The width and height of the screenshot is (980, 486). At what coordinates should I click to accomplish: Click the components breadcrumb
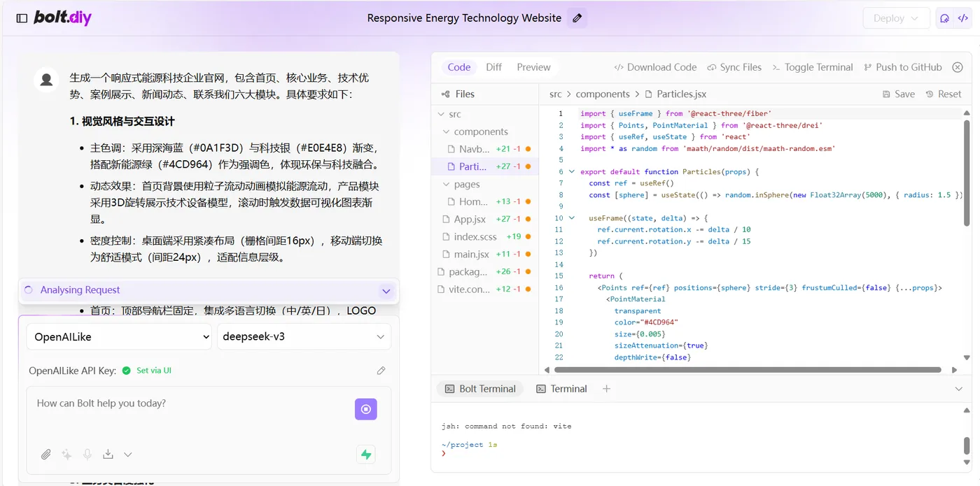[x=603, y=94]
